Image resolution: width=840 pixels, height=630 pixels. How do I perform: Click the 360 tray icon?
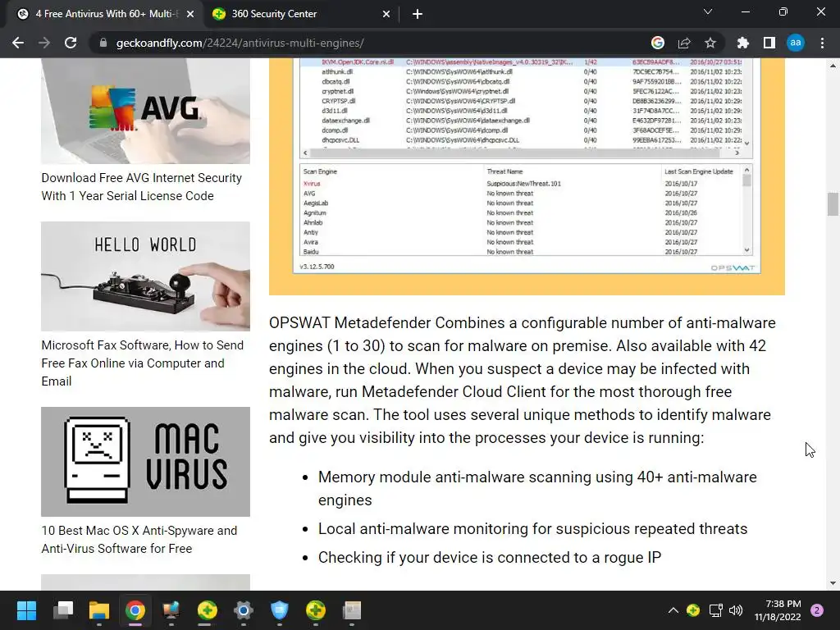click(x=693, y=610)
